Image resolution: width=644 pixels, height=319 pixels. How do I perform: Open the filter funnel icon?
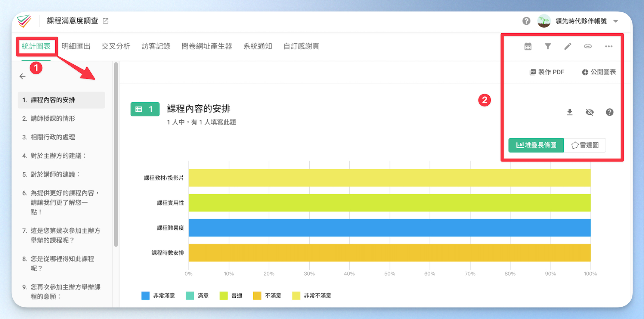[548, 46]
